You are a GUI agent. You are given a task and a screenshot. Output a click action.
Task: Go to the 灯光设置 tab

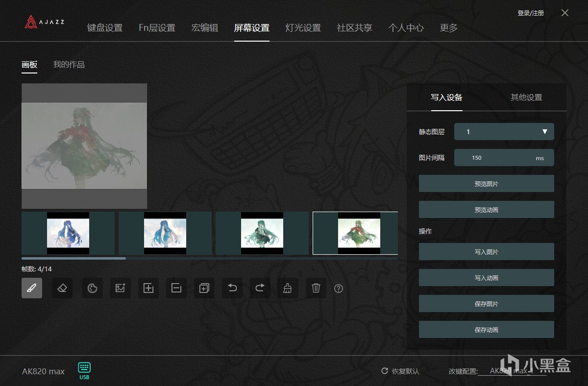(x=303, y=28)
